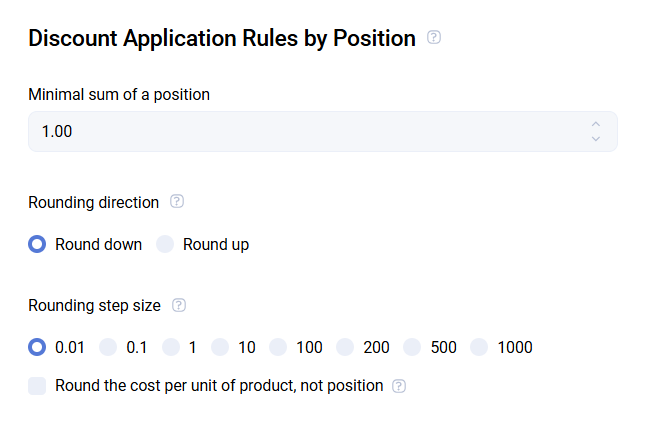Pick the 100 rounding step option
This screenshot has height=423, width=658.
[x=279, y=347]
